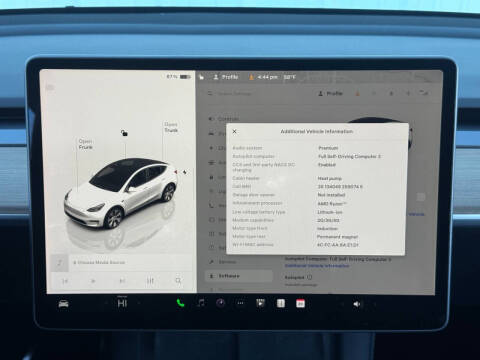Viewport: 480px width, 360px height.
Task: Open the media equalizer icon
Action: click(150, 281)
